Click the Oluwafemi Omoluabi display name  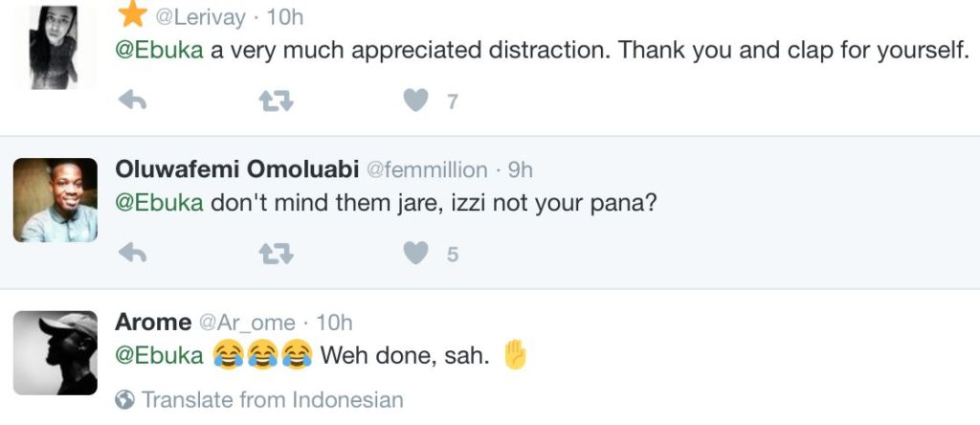coord(236,169)
